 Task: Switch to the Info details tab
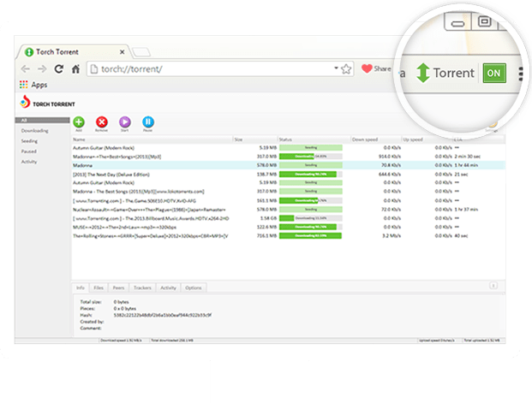[x=81, y=287]
